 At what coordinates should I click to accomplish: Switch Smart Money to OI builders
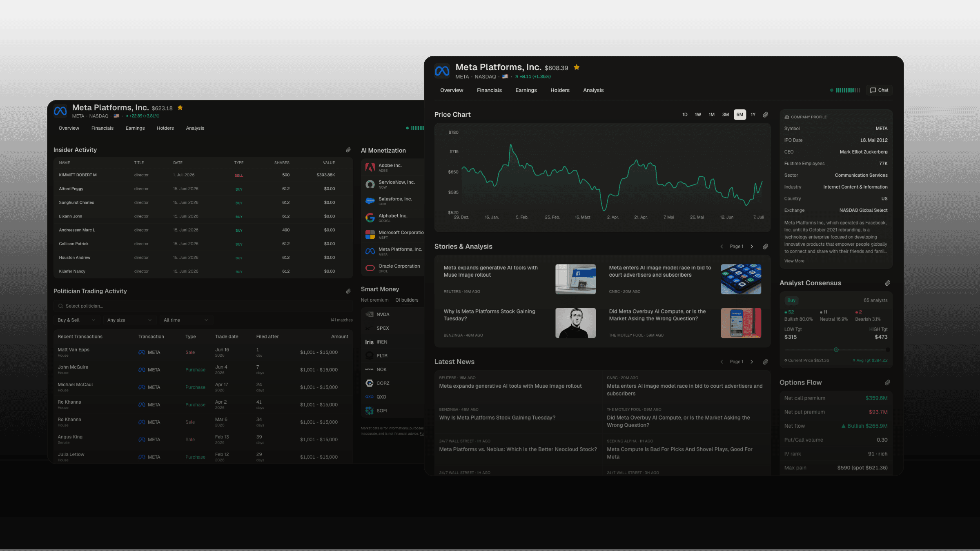(x=407, y=300)
